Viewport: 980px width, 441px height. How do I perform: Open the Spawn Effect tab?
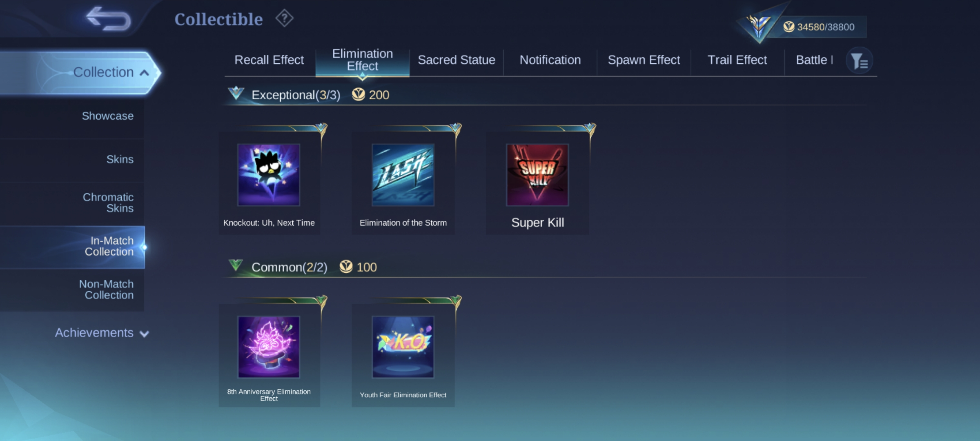644,60
